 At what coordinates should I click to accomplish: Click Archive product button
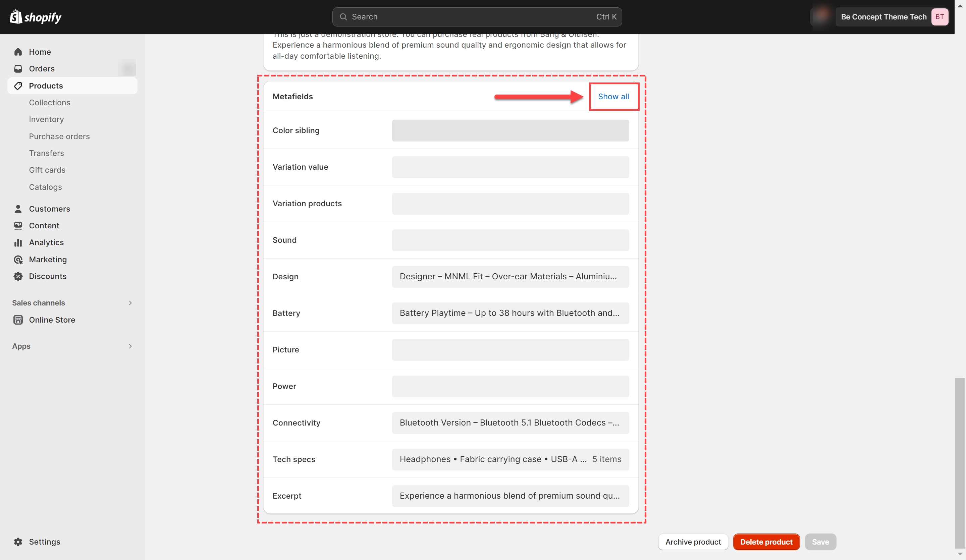(x=693, y=542)
